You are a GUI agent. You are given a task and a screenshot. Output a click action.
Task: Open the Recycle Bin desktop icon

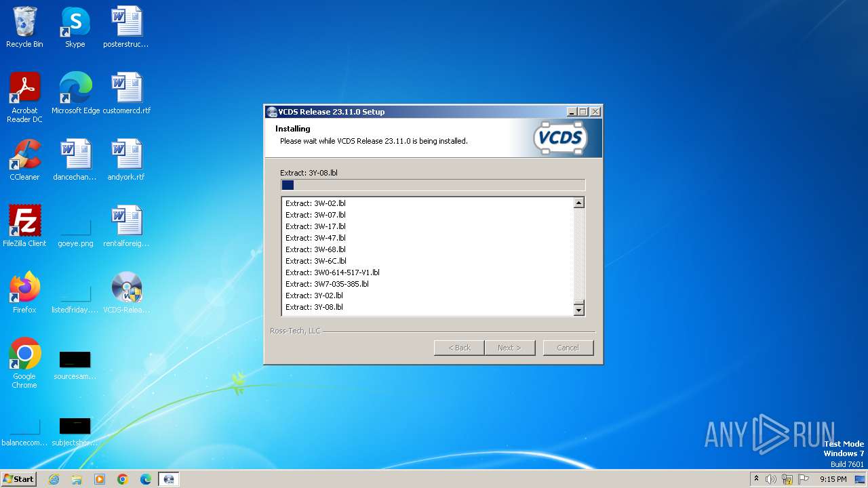point(24,27)
